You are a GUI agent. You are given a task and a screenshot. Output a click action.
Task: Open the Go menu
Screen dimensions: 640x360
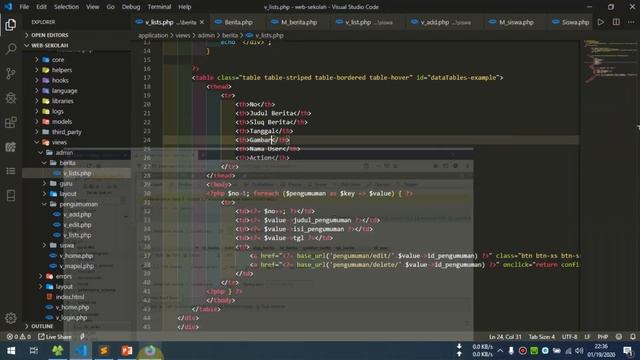pyautogui.click(x=110, y=7)
